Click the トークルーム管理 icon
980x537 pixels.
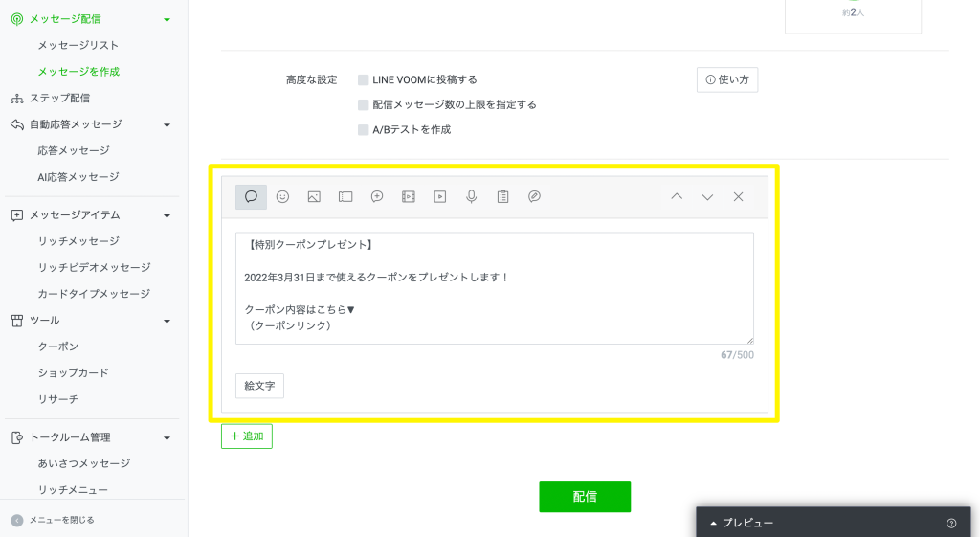pos(17,437)
